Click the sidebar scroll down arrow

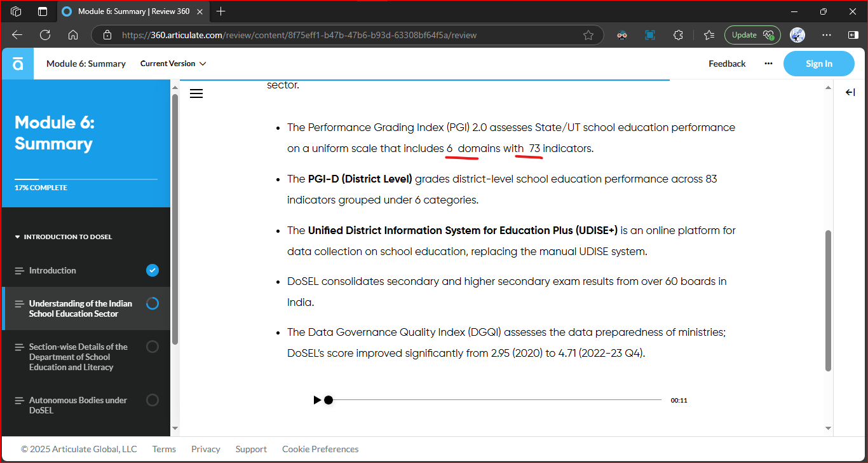coord(175,429)
